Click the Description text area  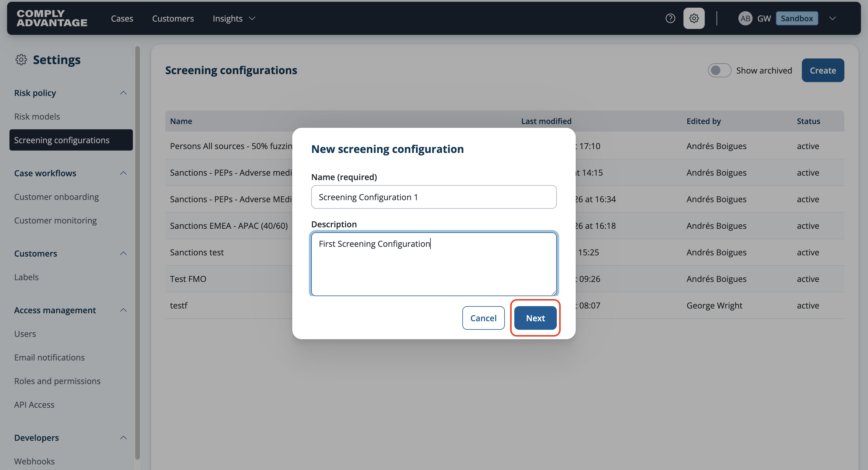coord(434,264)
